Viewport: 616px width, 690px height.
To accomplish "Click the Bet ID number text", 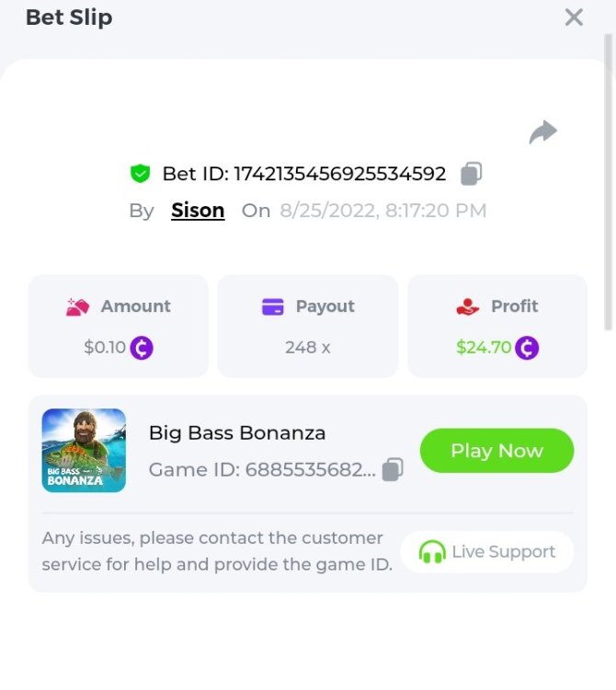I will click(x=339, y=173).
